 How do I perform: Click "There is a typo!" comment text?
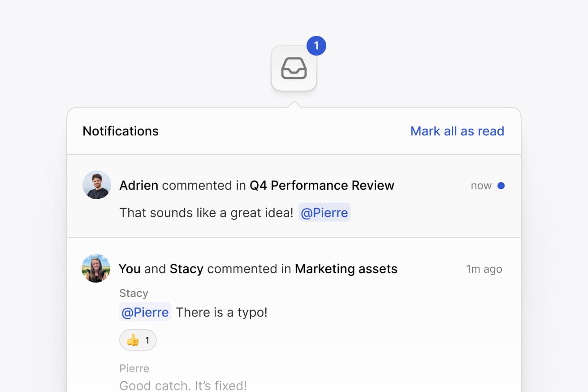[x=221, y=312]
